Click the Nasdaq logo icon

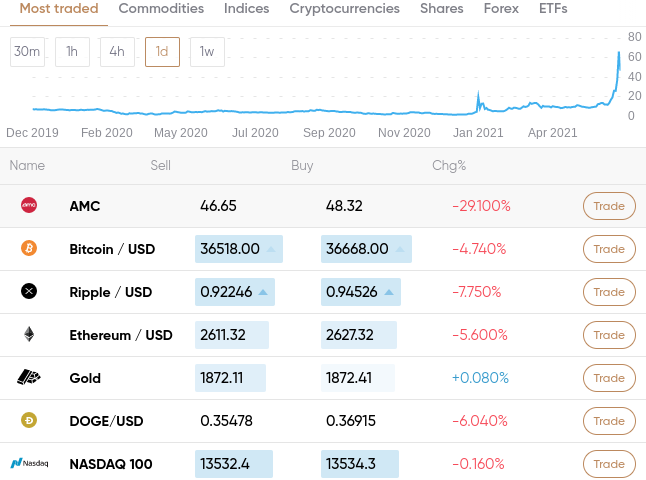pyautogui.click(x=29, y=463)
